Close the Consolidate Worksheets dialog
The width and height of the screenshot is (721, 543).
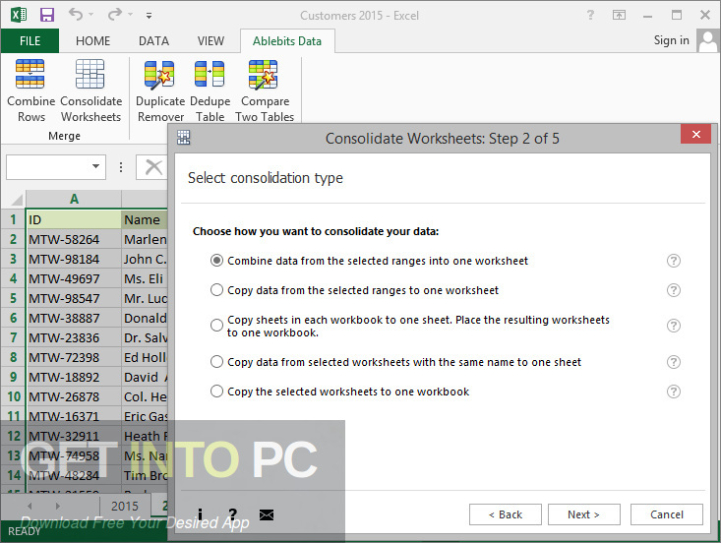(x=696, y=134)
